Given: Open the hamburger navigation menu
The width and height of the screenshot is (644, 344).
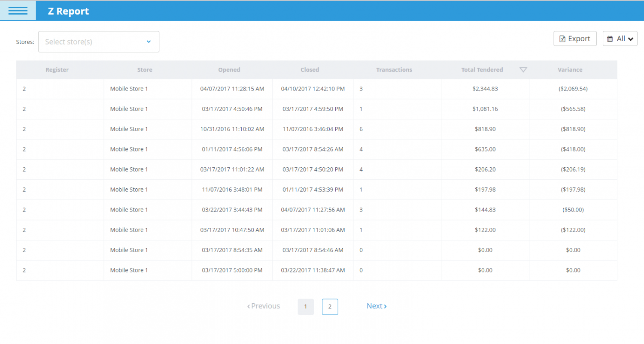Looking at the screenshot, I should tap(17, 10).
